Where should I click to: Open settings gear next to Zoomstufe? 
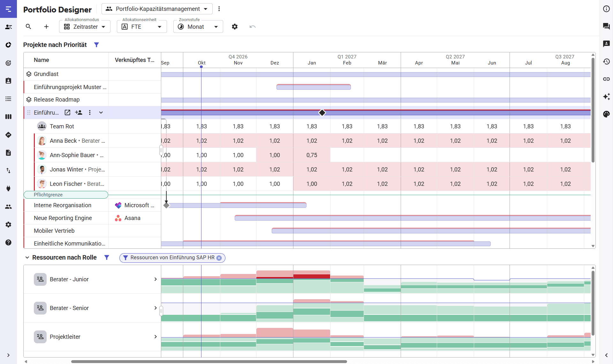pos(235,27)
